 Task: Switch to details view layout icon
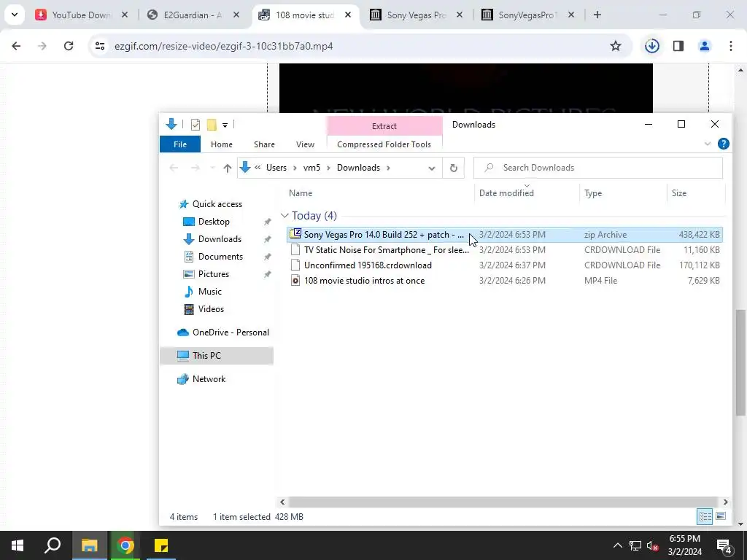tap(705, 517)
